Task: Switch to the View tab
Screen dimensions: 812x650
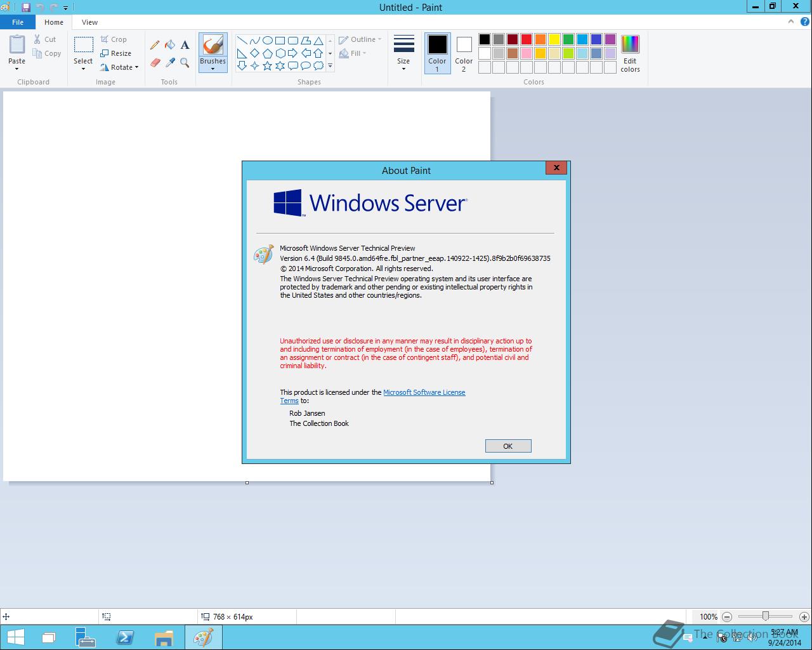Action: pyautogui.click(x=89, y=22)
